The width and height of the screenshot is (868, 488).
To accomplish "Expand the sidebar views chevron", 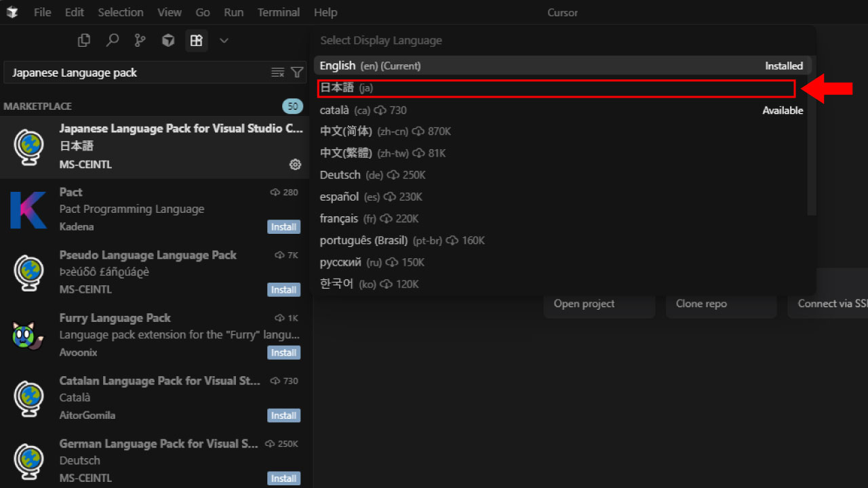I will [x=224, y=41].
